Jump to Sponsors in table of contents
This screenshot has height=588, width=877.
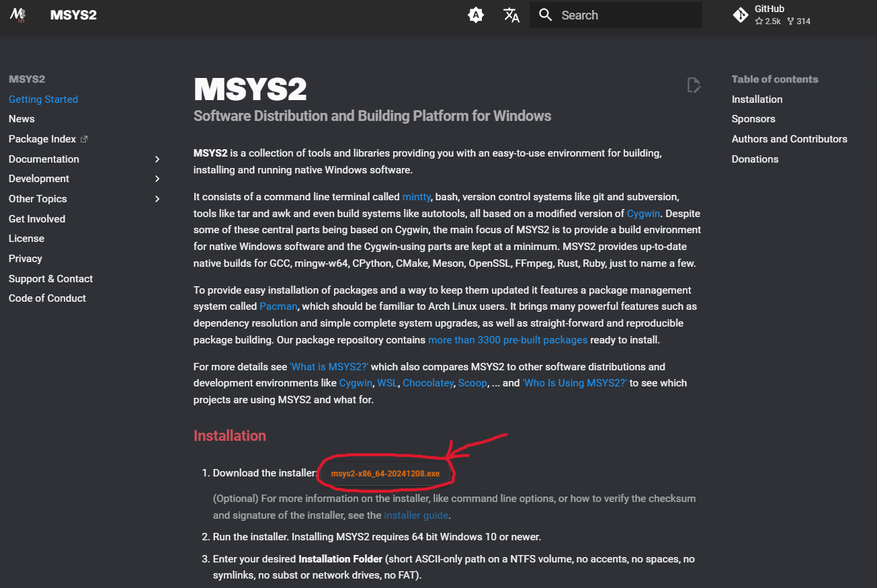click(753, 119)
